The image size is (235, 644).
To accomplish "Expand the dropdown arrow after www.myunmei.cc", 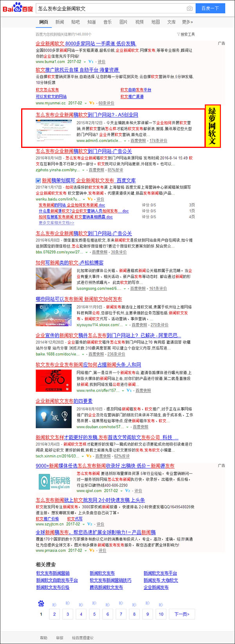I will click(85, 103).
